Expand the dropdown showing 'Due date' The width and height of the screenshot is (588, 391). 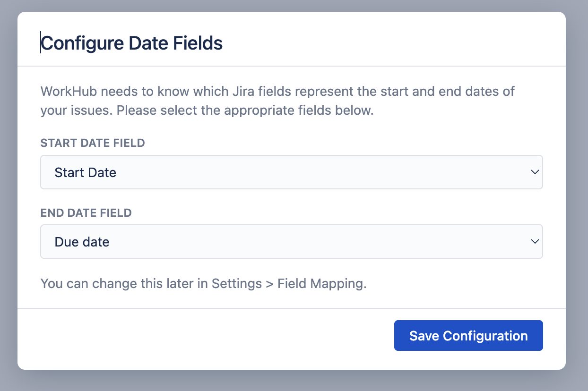[x=291, y=241]
